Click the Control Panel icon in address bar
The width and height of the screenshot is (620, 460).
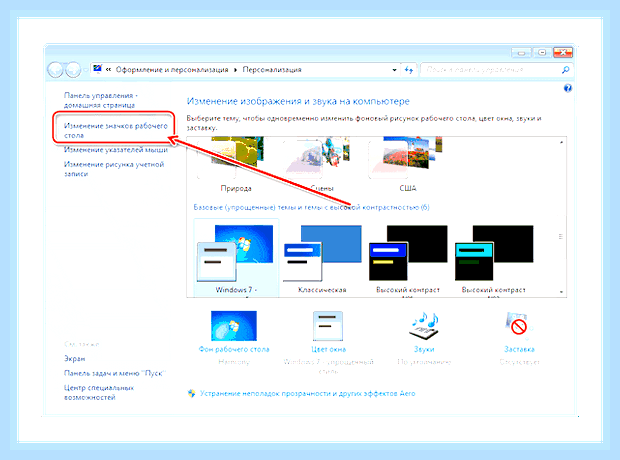click(97, 69)
